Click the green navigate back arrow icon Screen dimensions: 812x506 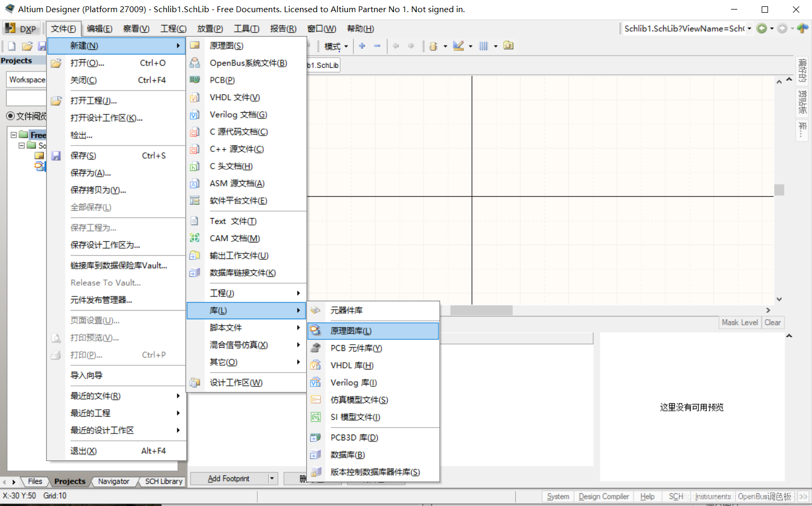pos(762,29)
